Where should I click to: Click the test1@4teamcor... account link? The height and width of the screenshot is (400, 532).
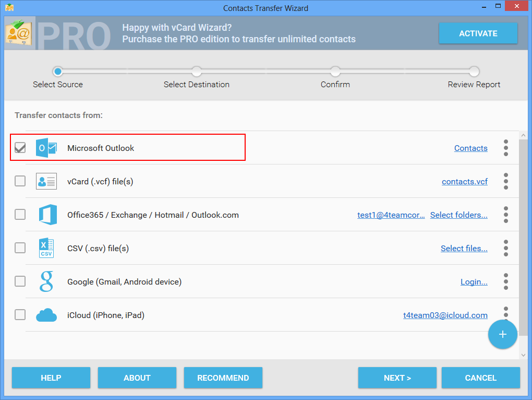point(391,215)
